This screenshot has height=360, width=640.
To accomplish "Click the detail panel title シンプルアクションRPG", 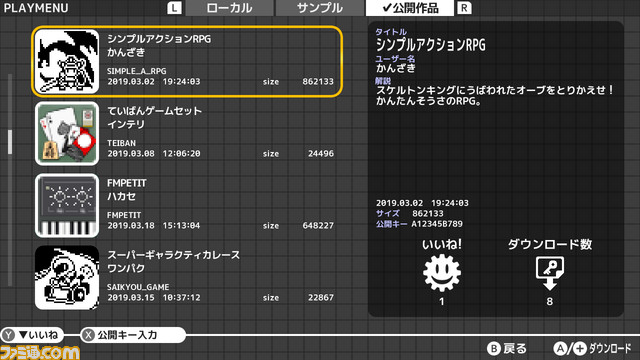I will tap(431, 44).
